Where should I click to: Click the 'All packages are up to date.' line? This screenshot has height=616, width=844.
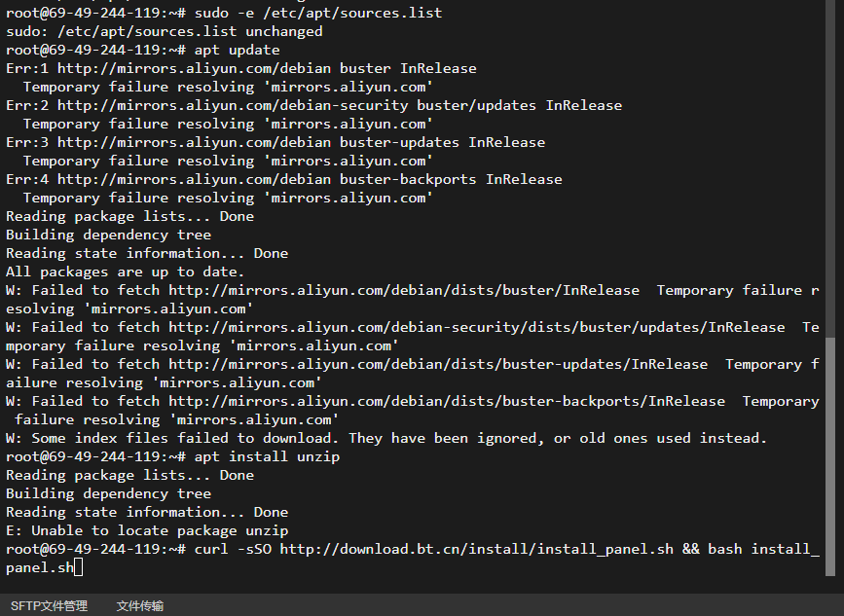125,272
